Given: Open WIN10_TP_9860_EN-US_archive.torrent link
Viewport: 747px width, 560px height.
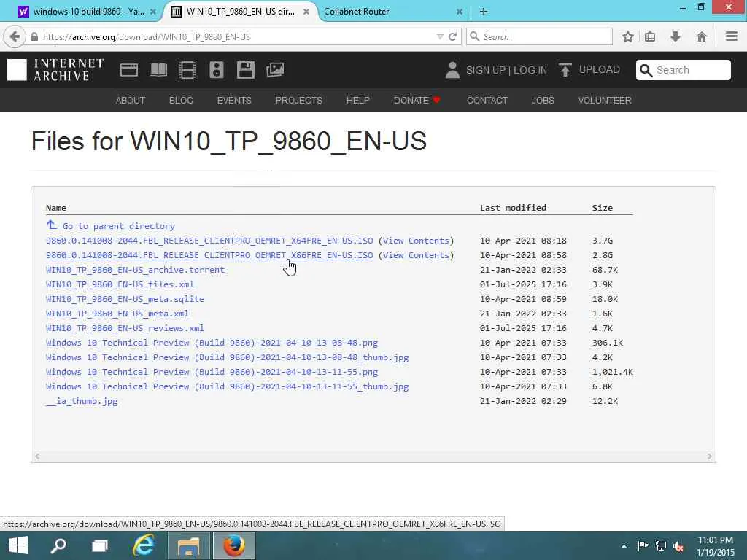Looking at the screenshot, I should 135,270.
